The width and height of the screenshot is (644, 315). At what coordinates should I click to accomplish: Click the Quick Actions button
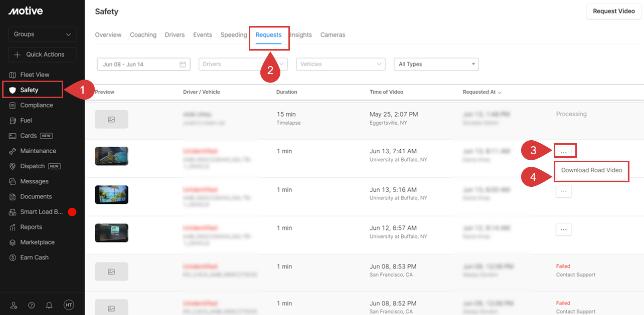(x=42, y=55)
